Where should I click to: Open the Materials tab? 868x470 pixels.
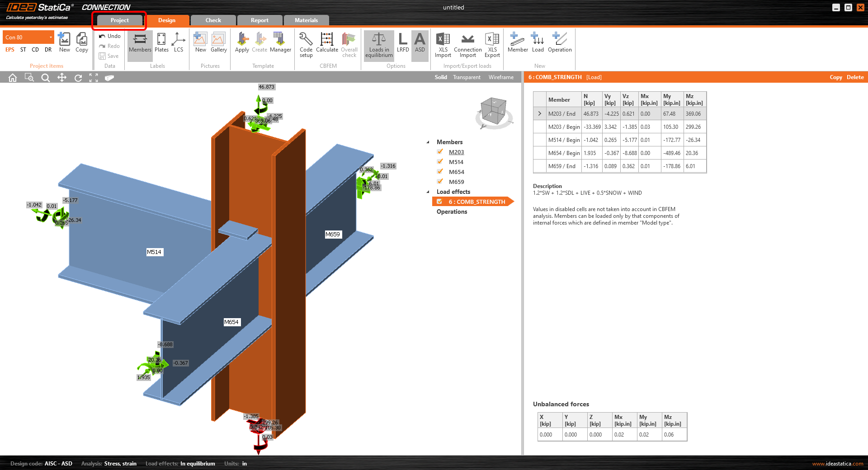point(306,20)
